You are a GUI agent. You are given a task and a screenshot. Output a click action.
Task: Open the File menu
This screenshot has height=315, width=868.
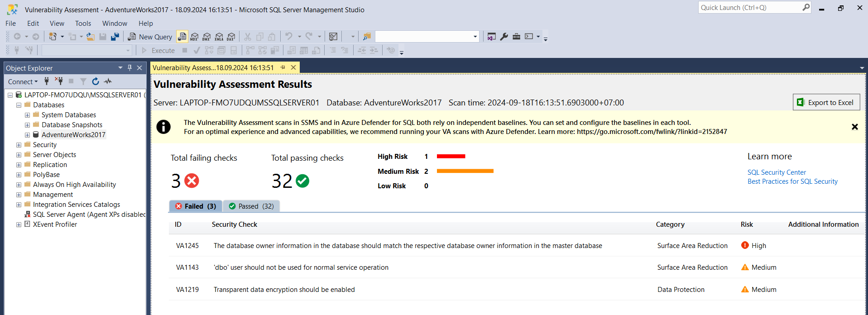(10, 23)
